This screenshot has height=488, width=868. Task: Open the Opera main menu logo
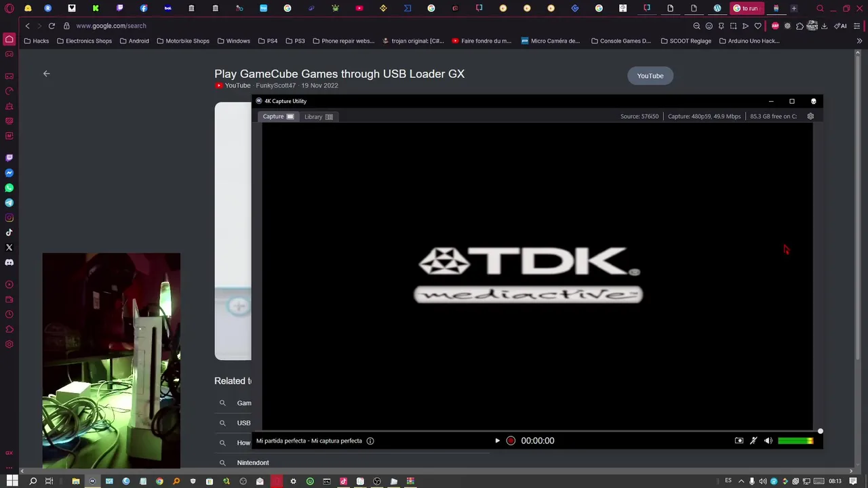(x=9, y=8)
